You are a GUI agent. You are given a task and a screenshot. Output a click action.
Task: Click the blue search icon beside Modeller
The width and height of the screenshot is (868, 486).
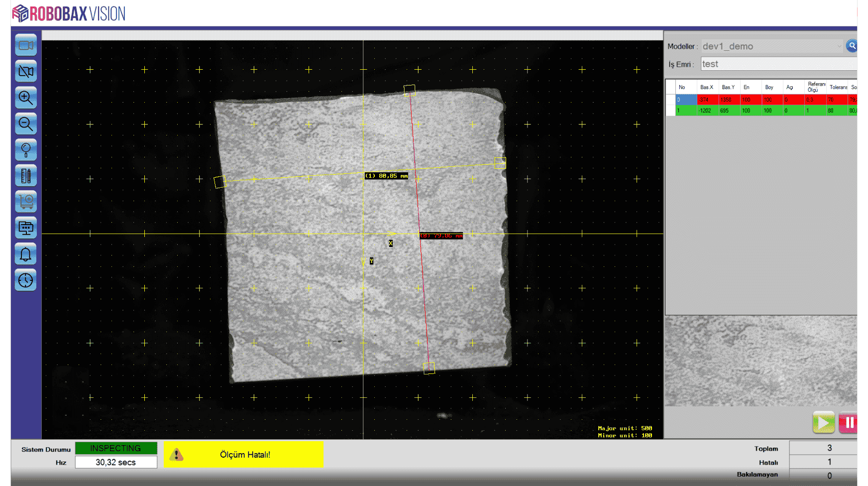click(x=852, y=46)
